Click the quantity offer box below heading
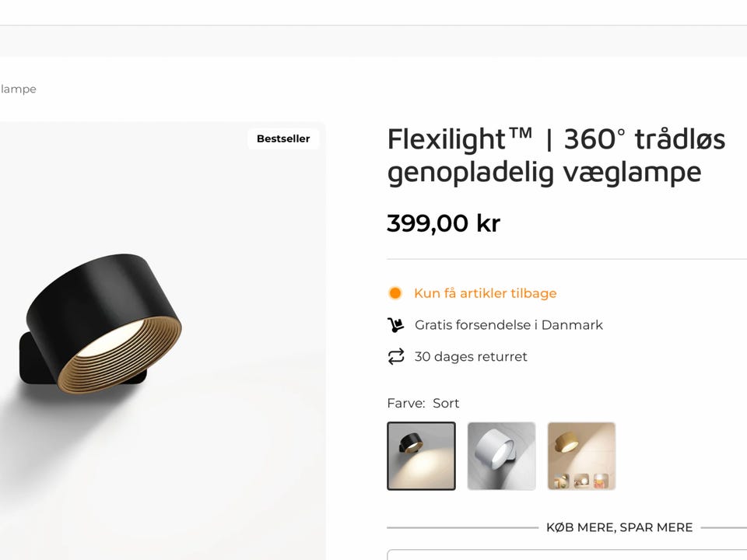The width and height of the screenshot is (747, 560). pos(567,555)
